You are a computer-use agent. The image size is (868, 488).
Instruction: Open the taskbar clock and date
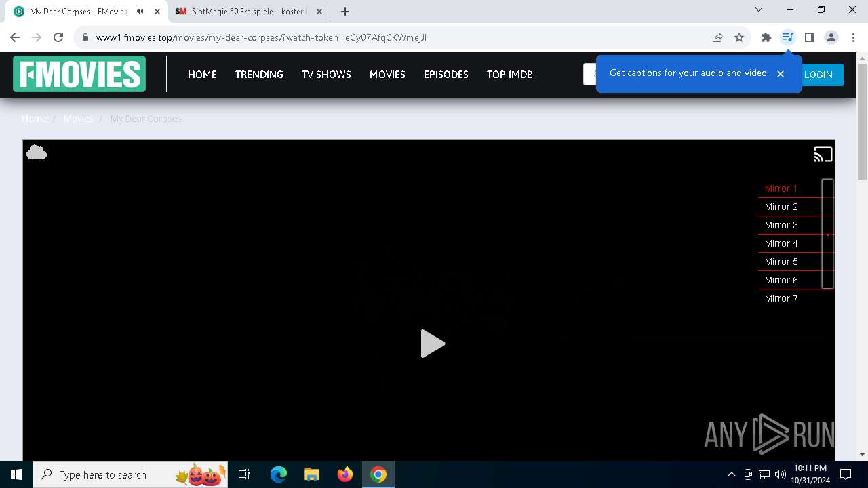810,474
